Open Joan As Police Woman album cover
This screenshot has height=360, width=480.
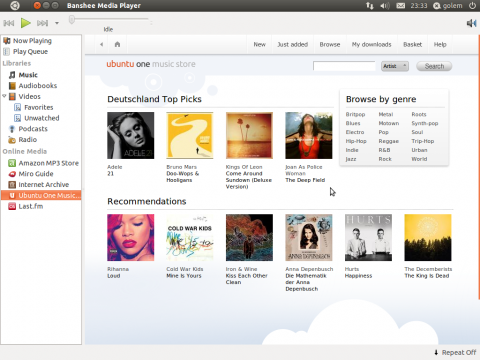click(309, 135)
